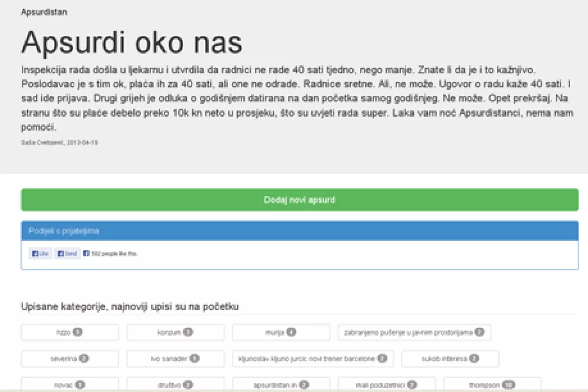This screenshot has width=588, height=392.
Task: Open the severina category
Action: [70, 359]
